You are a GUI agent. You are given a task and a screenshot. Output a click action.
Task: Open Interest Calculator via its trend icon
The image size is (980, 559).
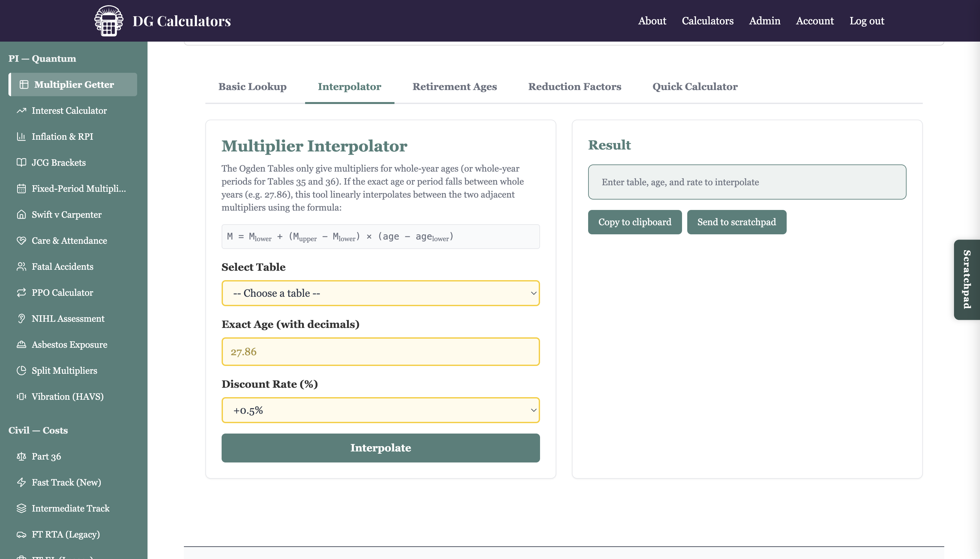21,110
